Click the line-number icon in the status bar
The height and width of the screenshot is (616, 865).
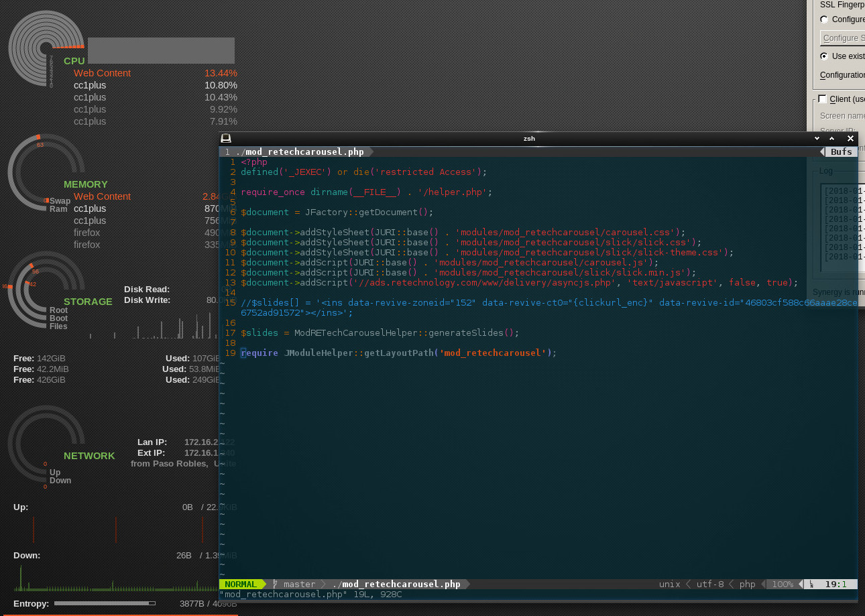pos(811,584)
